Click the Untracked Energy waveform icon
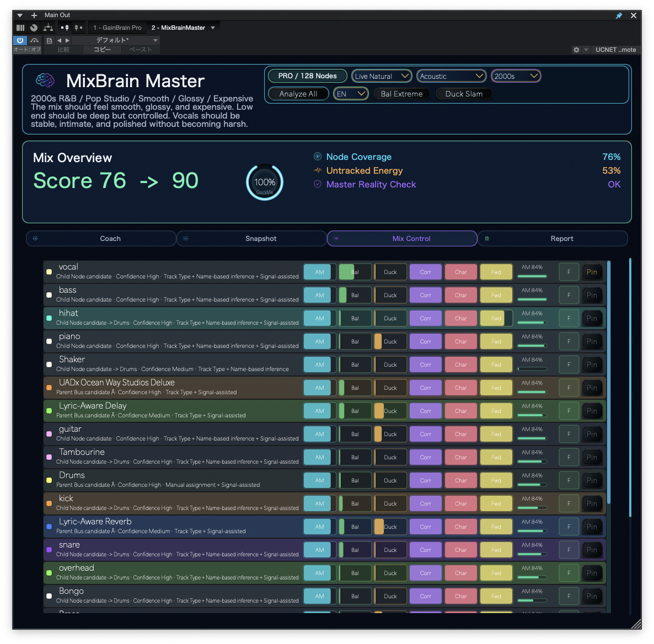654x644 pixels. click(x=318, y=170)
